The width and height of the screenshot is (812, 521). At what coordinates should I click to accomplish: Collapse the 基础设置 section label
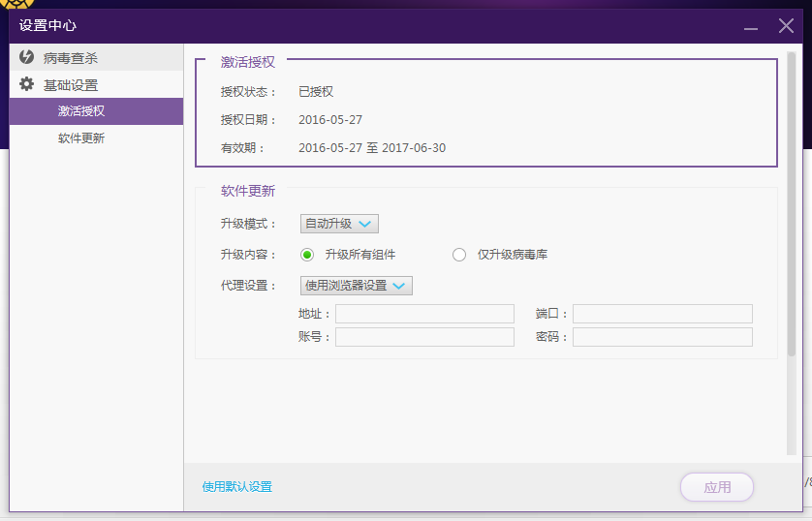pyautogui.click(x=70, y=85)
